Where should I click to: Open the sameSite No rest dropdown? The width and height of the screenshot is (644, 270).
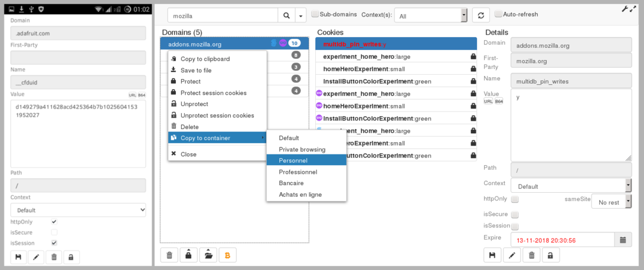pyautogui.click(x=611, y=202)
